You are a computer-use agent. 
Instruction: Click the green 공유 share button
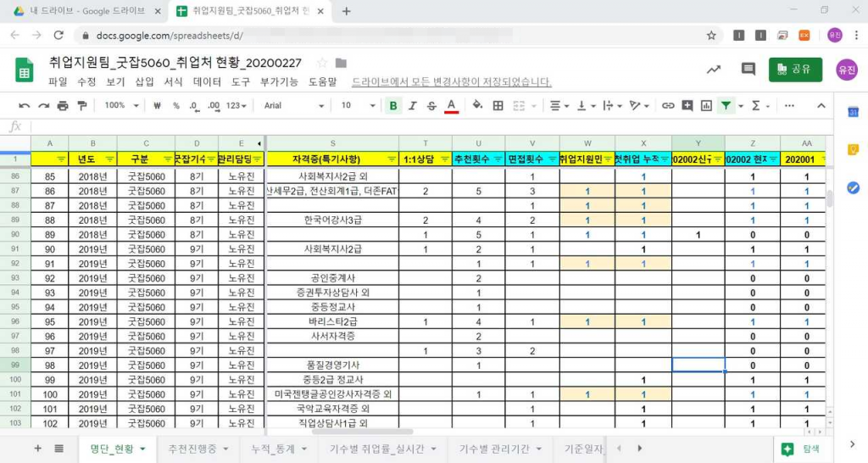(795, 70)
